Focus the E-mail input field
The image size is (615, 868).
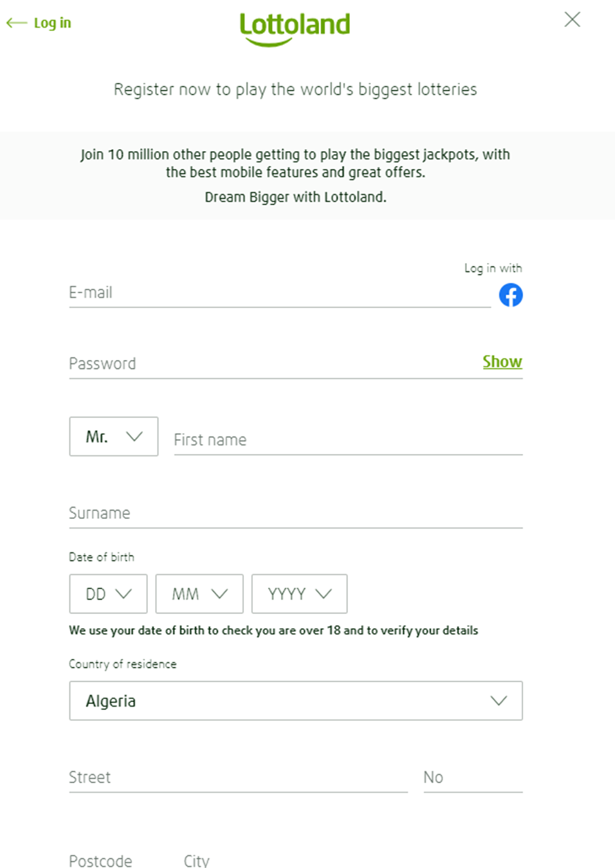pos(279,293)
